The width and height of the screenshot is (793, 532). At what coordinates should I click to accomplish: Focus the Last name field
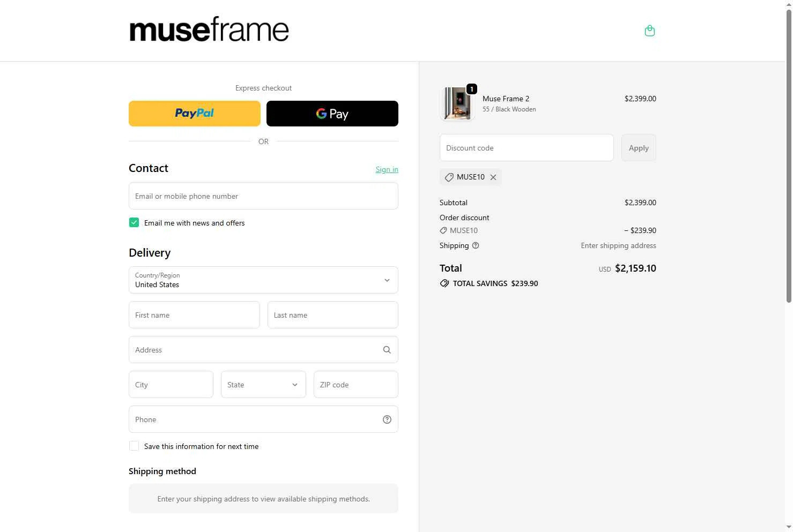pyautogui.click(x=333, y=315)
